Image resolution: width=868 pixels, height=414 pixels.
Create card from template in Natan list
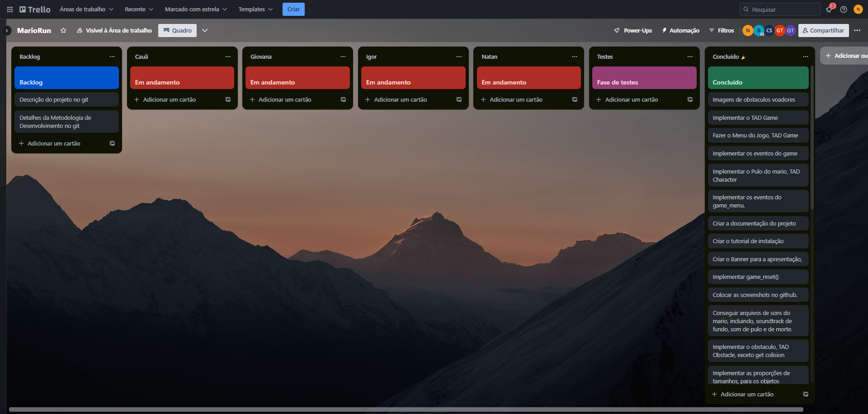click(x=575, y=99)
